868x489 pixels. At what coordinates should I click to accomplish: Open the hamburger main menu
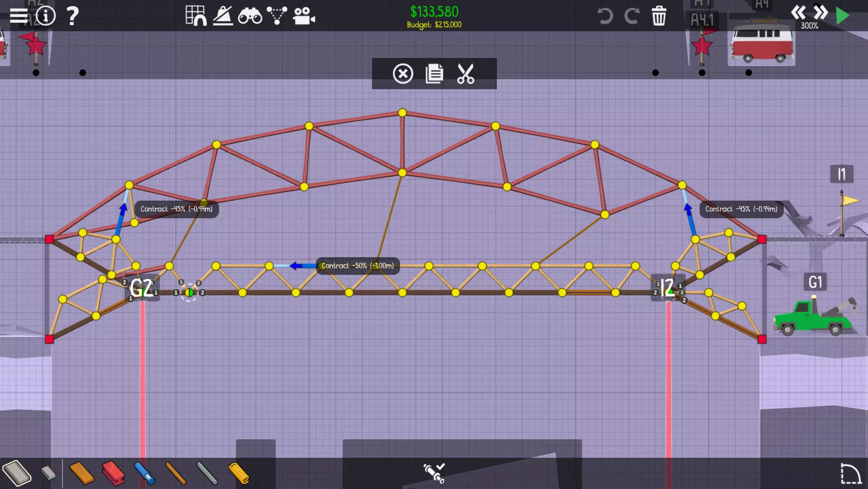tap(19, 16)
